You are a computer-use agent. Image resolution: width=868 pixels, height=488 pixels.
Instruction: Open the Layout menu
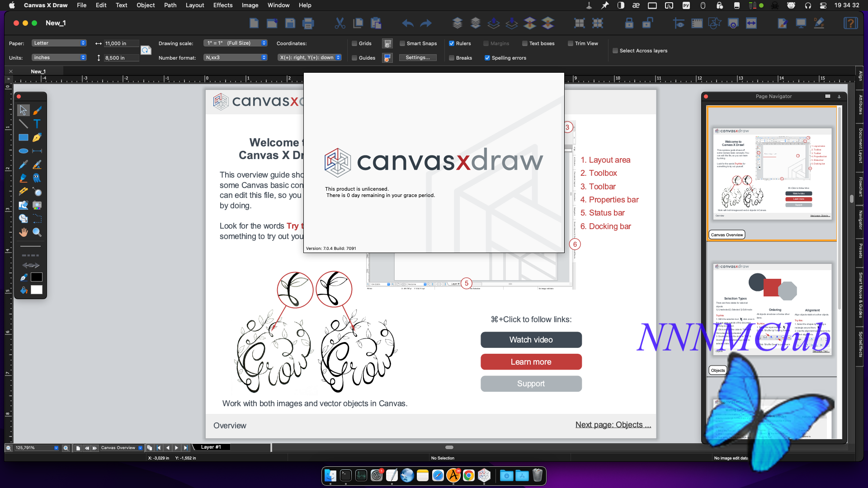click(195, 5)
